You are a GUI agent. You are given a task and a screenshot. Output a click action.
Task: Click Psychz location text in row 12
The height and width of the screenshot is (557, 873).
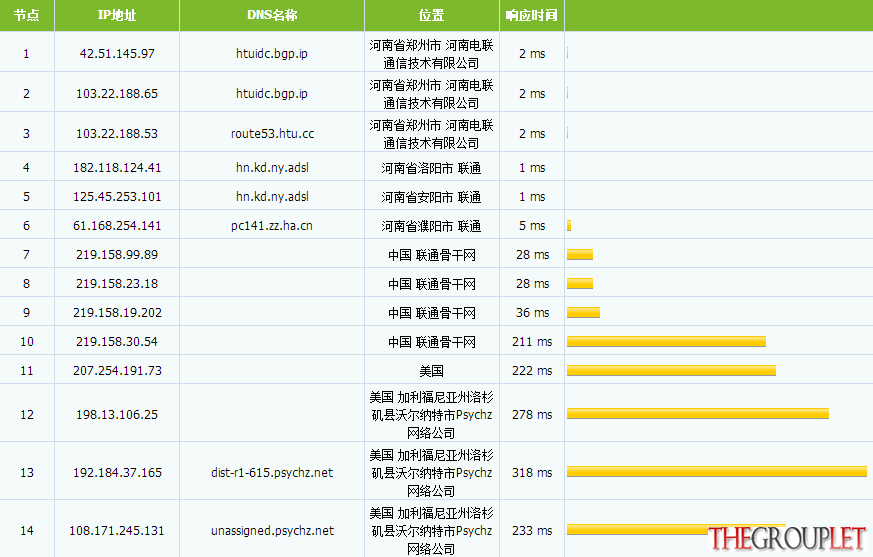coord(431,415)
